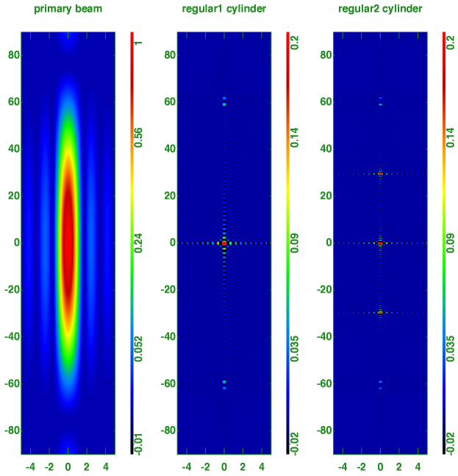This screenshot has width=458, height=476.
Task: Click the "regular1 cylinder" plot title
Action: [x=224, y=9]
